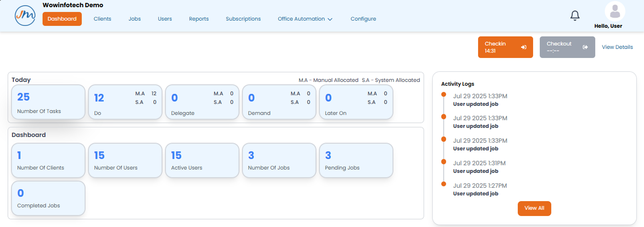644x227 pixels.
Task: Select the Dashboard tab
Action: (62, 19)
